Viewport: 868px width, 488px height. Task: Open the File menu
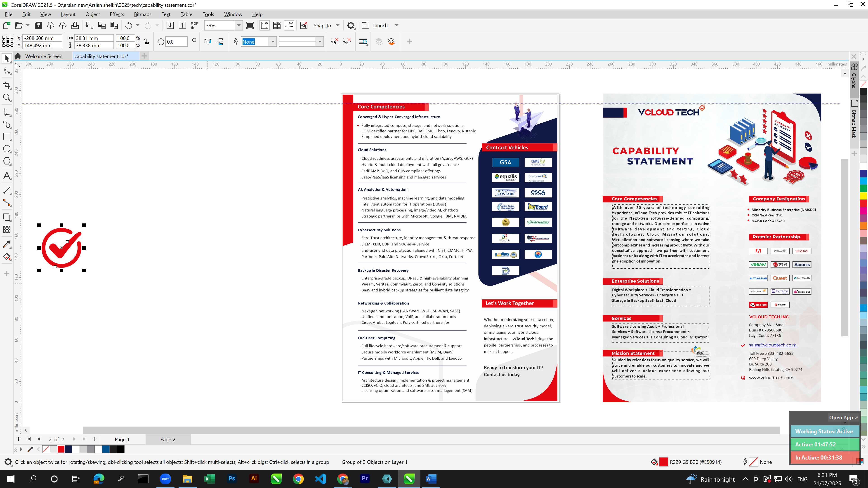9,14
